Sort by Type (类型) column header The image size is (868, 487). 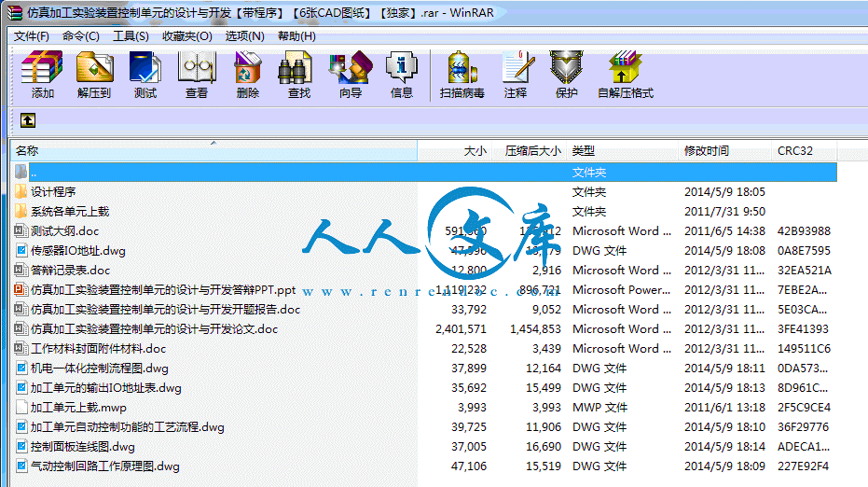tap(622, 151)
